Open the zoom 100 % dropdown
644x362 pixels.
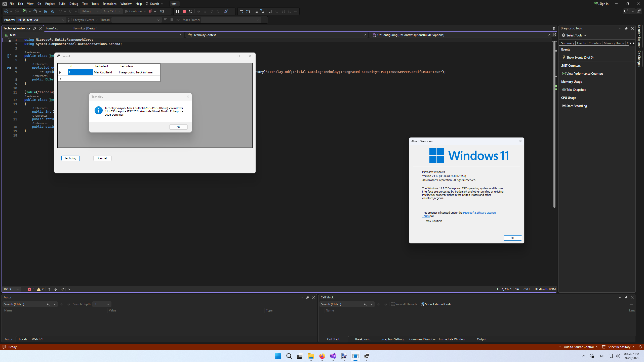pos(11,289)
